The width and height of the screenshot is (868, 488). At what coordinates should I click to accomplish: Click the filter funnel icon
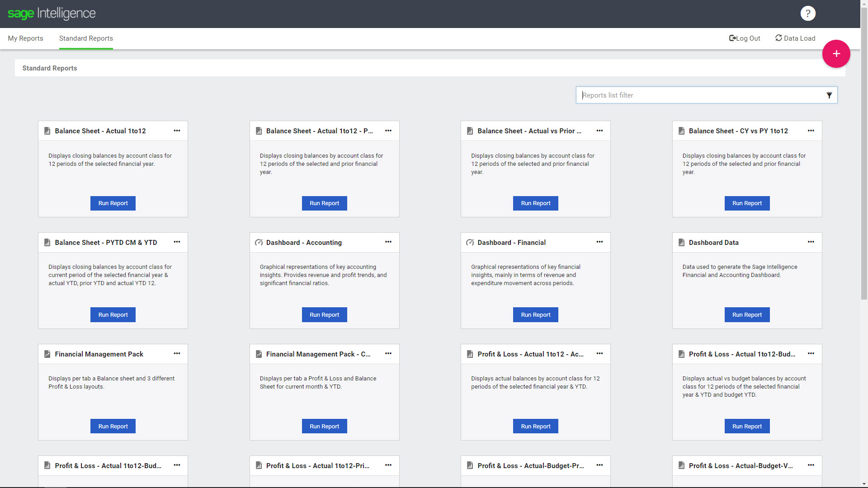click(x=829, y=95)
